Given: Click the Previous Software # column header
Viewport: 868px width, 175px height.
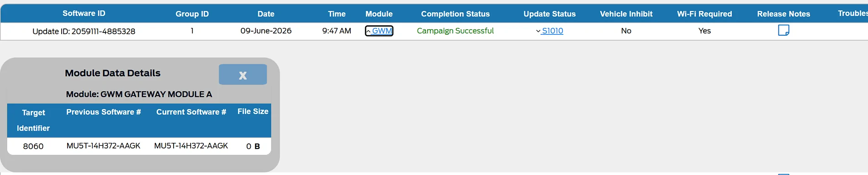Looking at the screenshot, I should 104,112.
